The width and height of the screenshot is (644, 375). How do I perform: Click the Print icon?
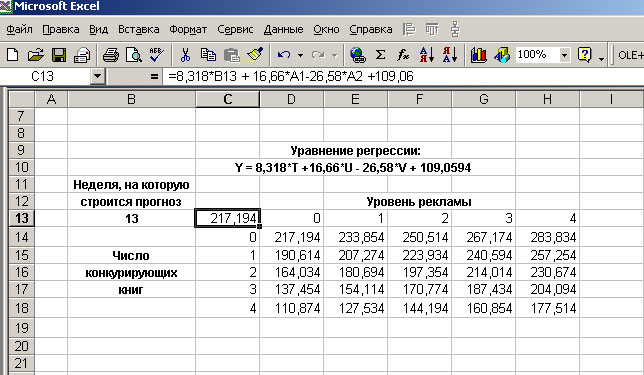[110, 55]
